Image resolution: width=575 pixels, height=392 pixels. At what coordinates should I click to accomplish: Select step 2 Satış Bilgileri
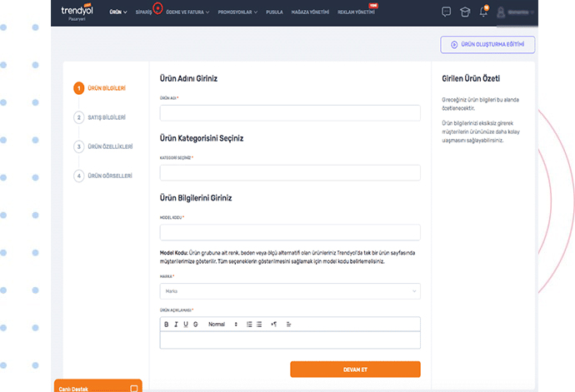tap(99, 117)
